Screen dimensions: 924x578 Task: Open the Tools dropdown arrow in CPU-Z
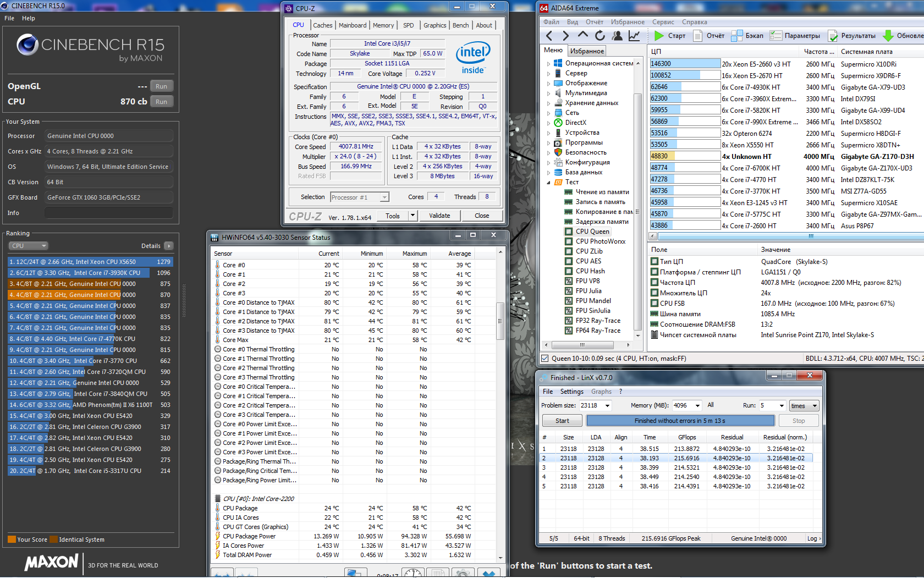tap(413, 216)
